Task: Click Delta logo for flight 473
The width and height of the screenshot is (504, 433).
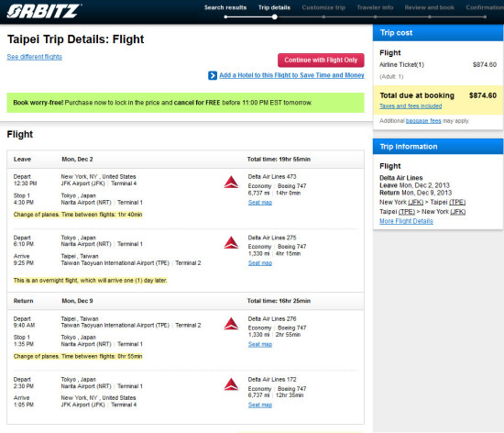Action: click(231, 182)
